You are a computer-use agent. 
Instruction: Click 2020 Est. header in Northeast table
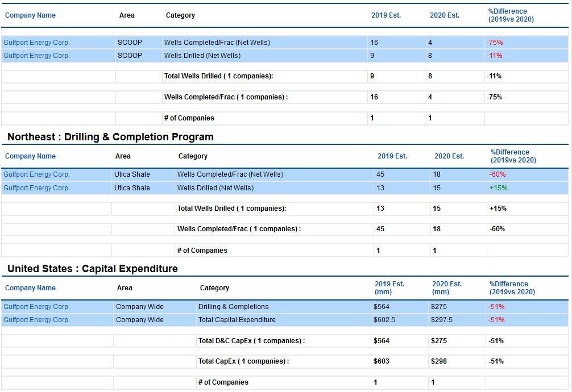click(449, 156)
